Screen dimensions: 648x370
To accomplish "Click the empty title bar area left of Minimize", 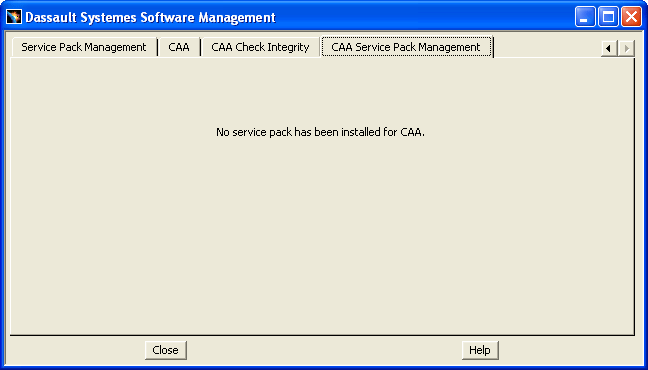I will [x=425, y=17].
